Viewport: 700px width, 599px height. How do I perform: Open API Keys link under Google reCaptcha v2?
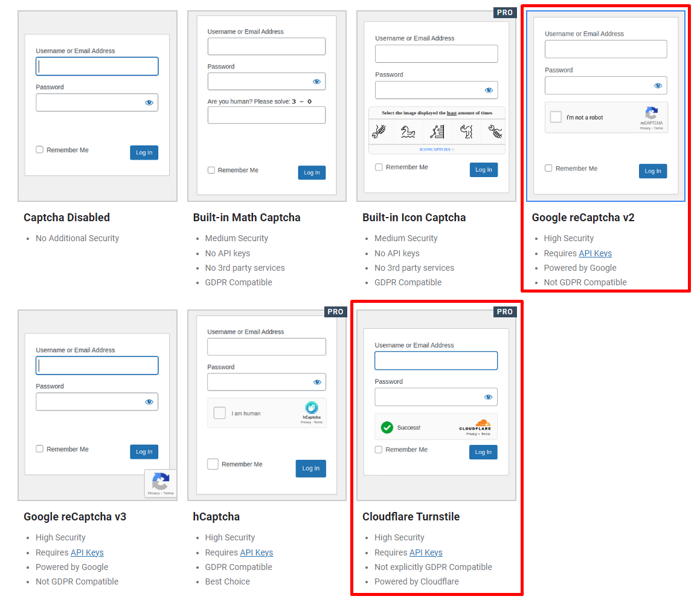(x=595, y=253)
